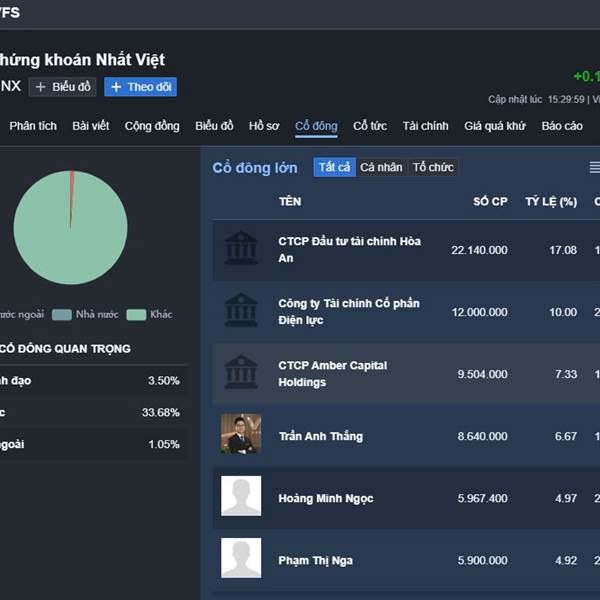Click share count 5.967.400

[x=483, y=498]
